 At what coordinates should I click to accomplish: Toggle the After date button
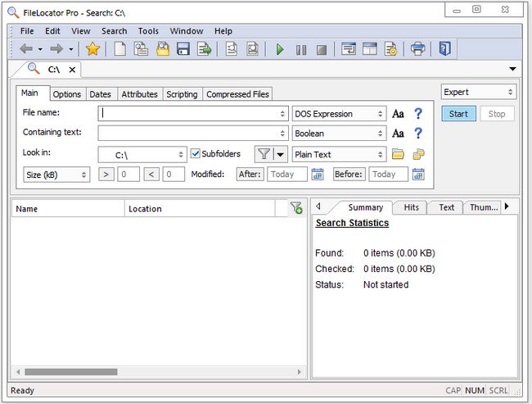[250, 175]
